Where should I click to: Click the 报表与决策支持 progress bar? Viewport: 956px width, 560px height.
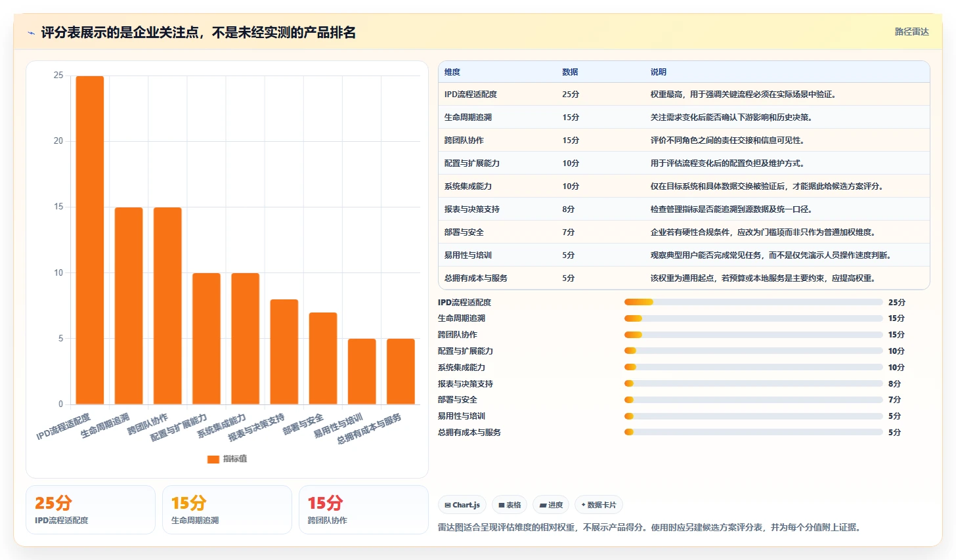[x=753, y=383]
